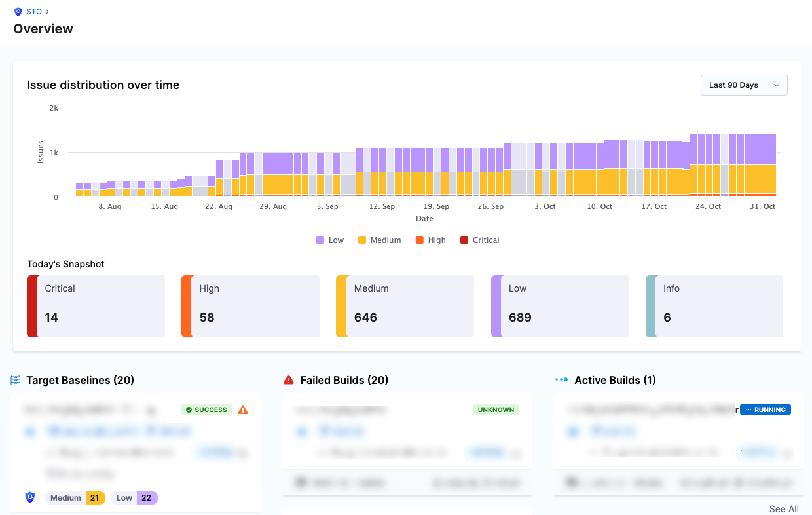Click the blue shield icon beside Medium badge

click(30, 498)
